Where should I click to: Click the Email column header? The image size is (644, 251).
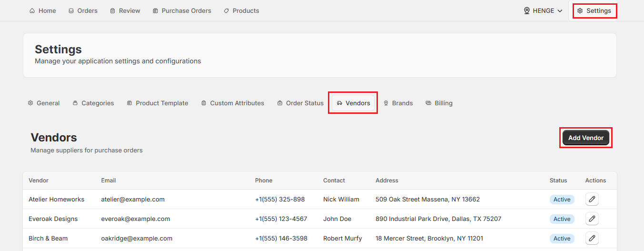coord(109,181)
